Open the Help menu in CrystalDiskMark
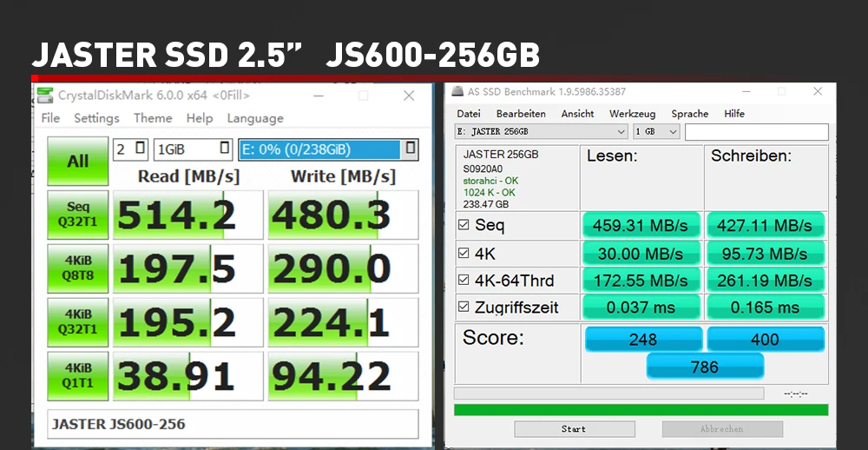868x450 pixels. coord(200,118)
